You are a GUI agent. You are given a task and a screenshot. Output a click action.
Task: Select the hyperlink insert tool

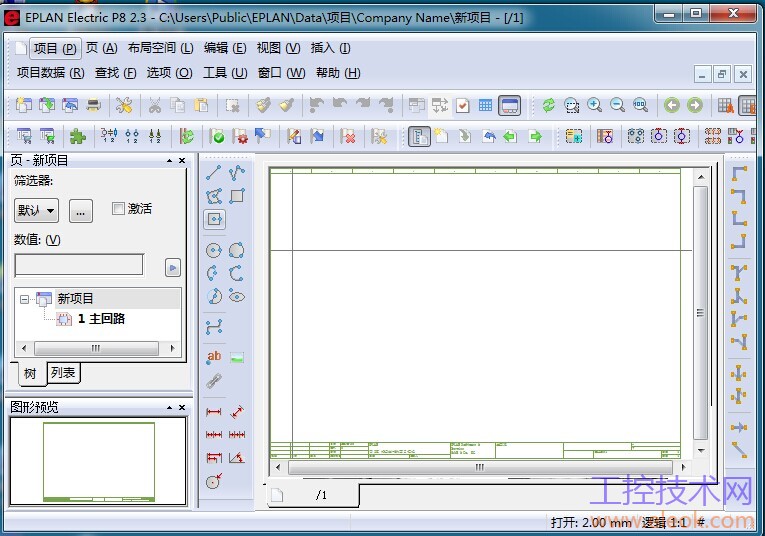214,381
